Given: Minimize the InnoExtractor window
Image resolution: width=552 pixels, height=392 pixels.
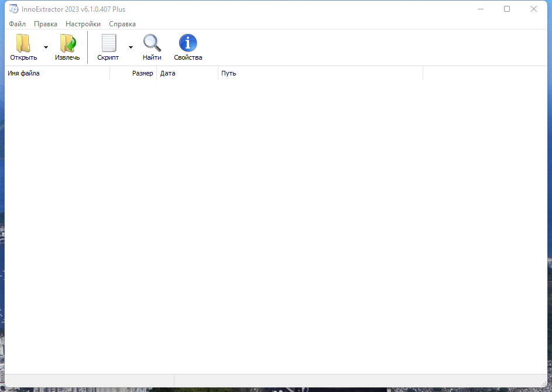Looking at the screenshot, I should (480, 9).
